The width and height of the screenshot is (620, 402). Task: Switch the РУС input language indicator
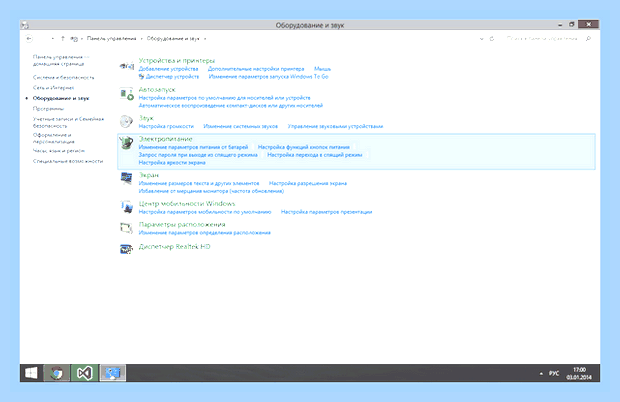pyautogui.click(x=554, y=374)
